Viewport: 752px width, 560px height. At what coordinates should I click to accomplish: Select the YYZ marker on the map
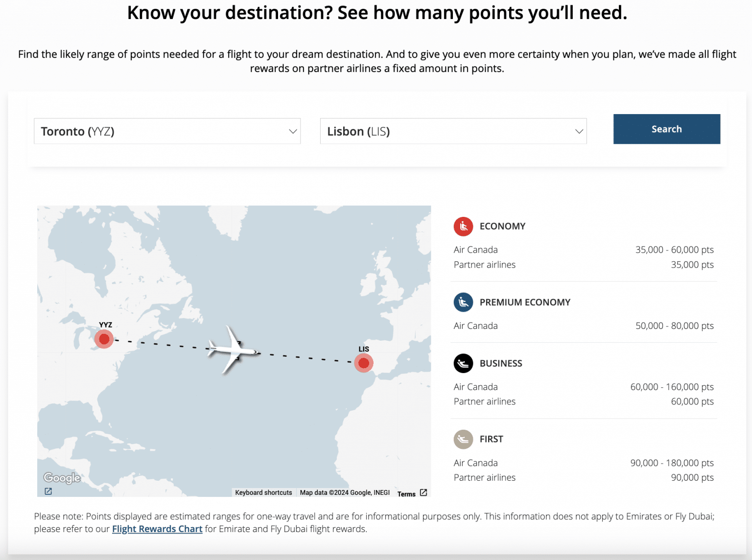tap(104, 338)
